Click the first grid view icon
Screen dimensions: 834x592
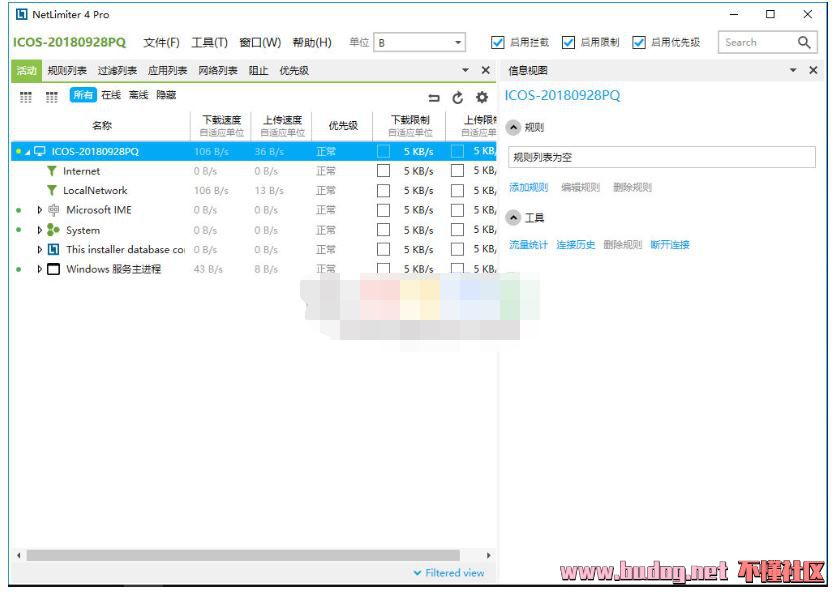pyautogui.click(x=26, y=97)
